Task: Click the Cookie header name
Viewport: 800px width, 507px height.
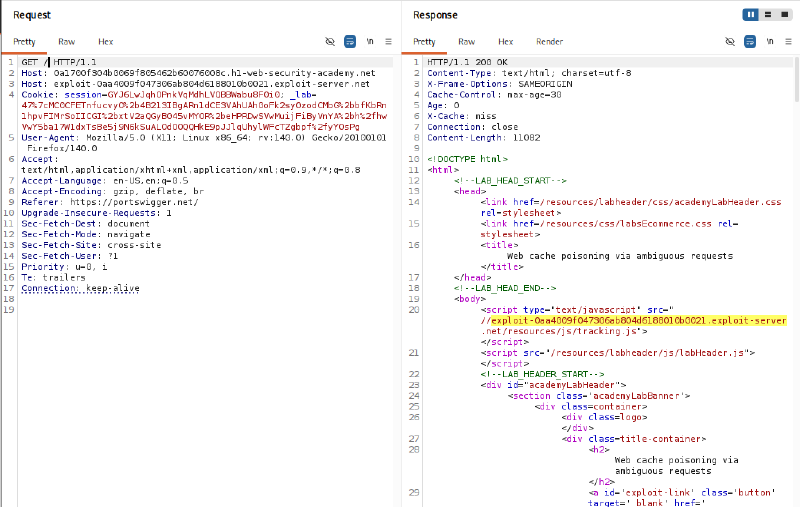Action: 39,95
